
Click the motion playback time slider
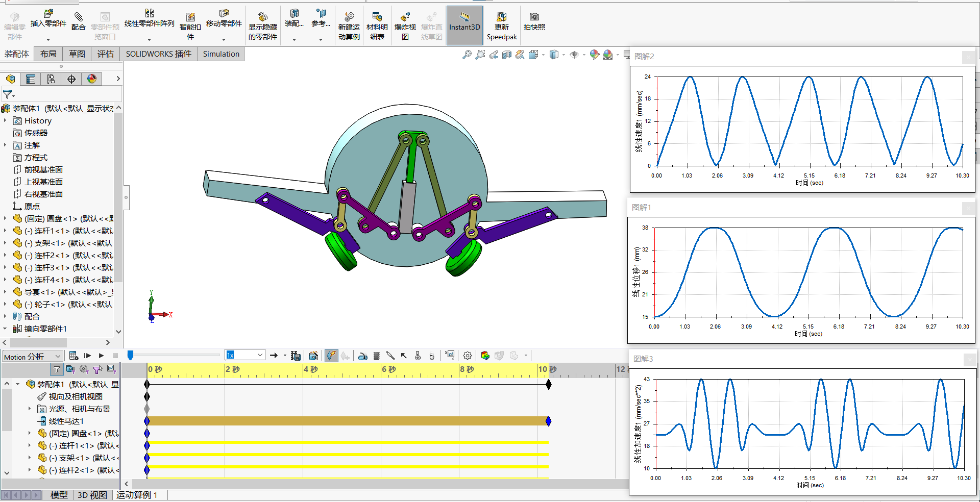[x=130, y=355]
